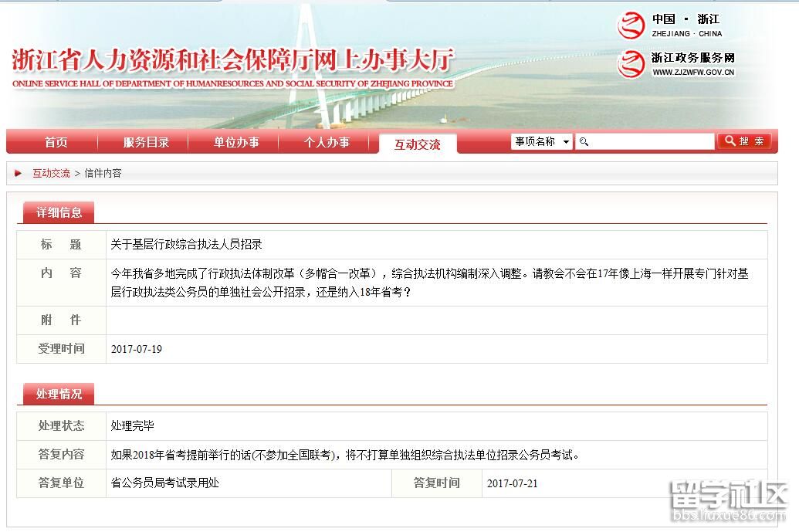Image resolution: width=799 pixels, height=532 pixels.
Task: Open the 服务目录 navigation tab
Action: point(146,143)
